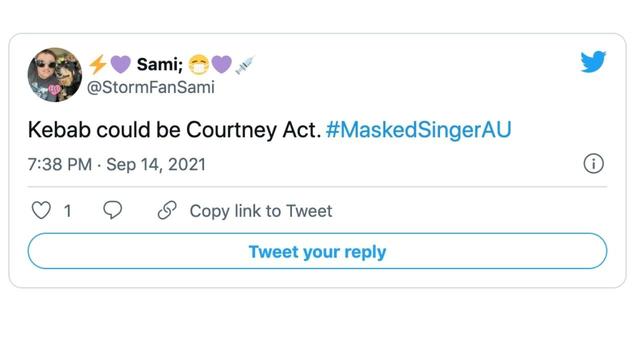Click the Tweet your reply button
This screenshot has width=640, height=360.
click(317, 251)
